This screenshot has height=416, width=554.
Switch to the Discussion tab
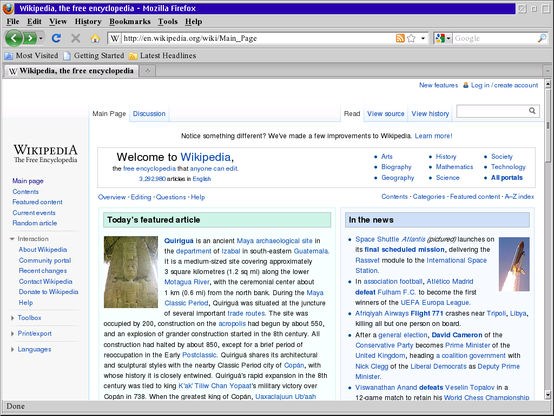tap(149, 113)
